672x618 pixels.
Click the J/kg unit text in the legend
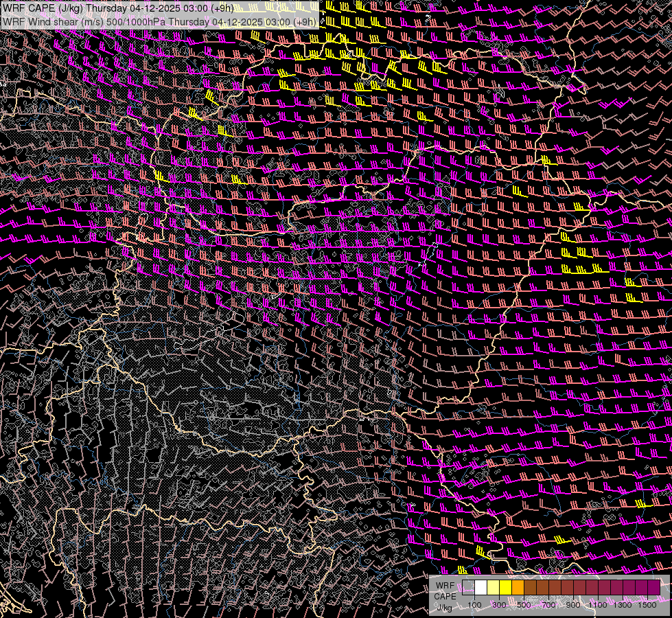tap(444, 607)
